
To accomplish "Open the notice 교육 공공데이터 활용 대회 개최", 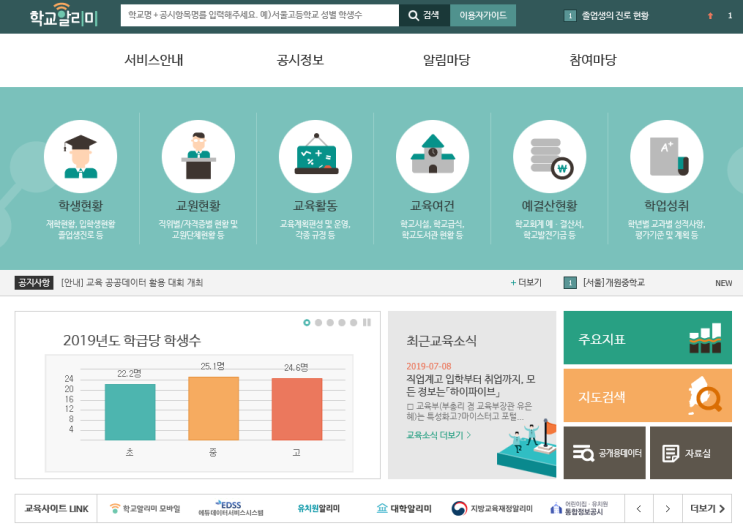I will pyautogui.click(x=132, y=283).
